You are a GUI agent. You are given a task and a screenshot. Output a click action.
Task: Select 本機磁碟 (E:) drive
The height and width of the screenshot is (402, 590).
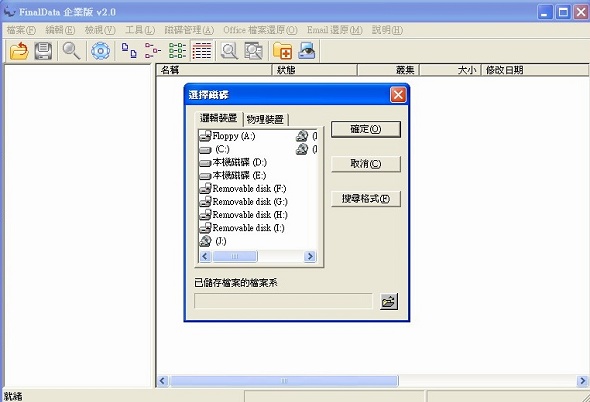point(233,175)
